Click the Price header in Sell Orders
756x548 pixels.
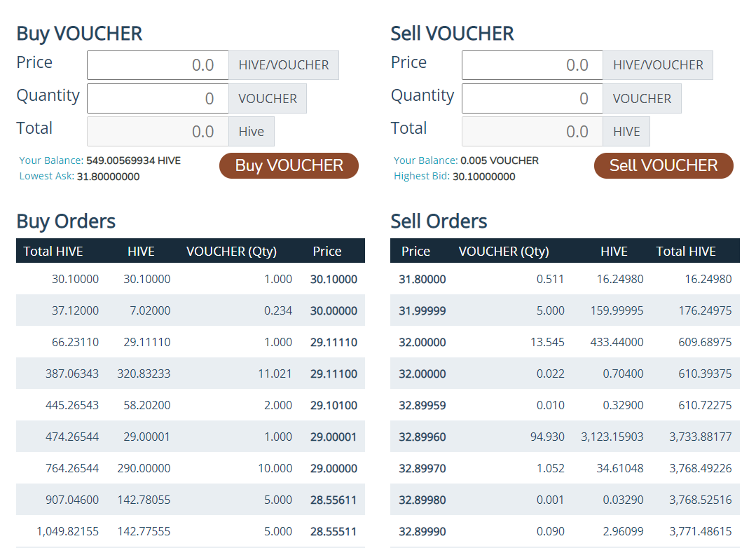415,252
